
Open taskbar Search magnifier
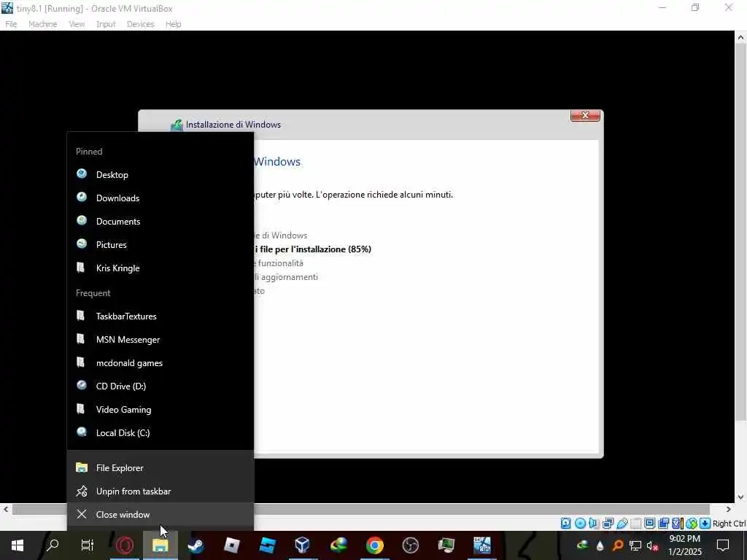pos(53,545)
